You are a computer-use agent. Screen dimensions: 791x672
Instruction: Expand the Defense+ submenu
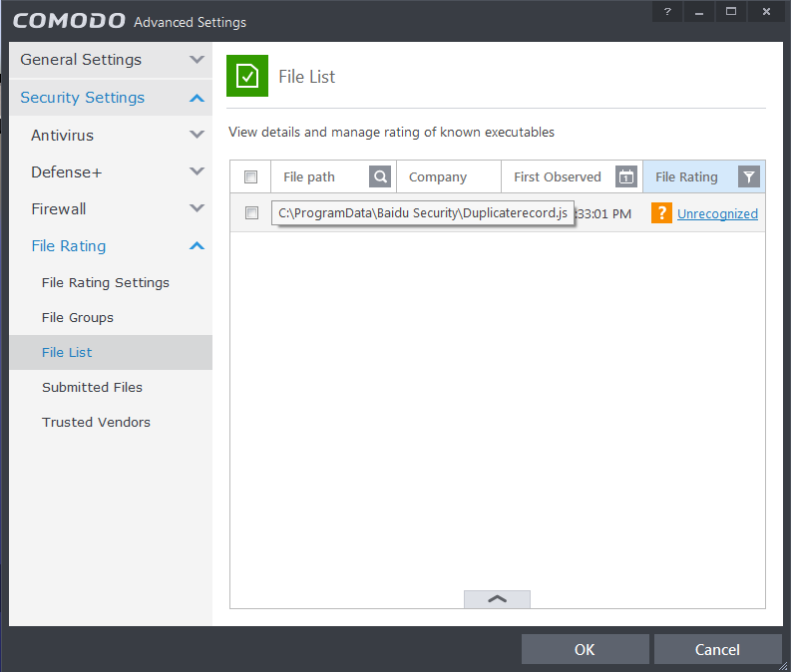click(197, 171)
